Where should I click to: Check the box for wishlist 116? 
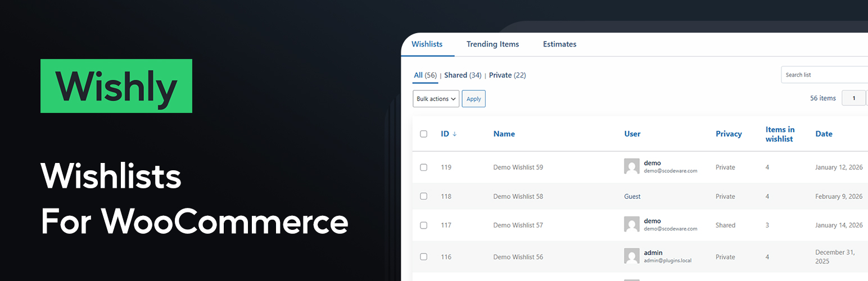point(423,257)
